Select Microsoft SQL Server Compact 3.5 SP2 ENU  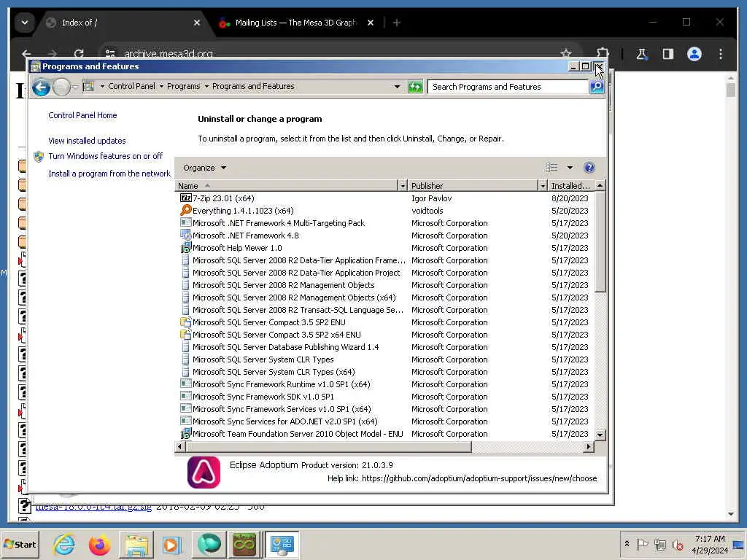click(x=385, y=322)
